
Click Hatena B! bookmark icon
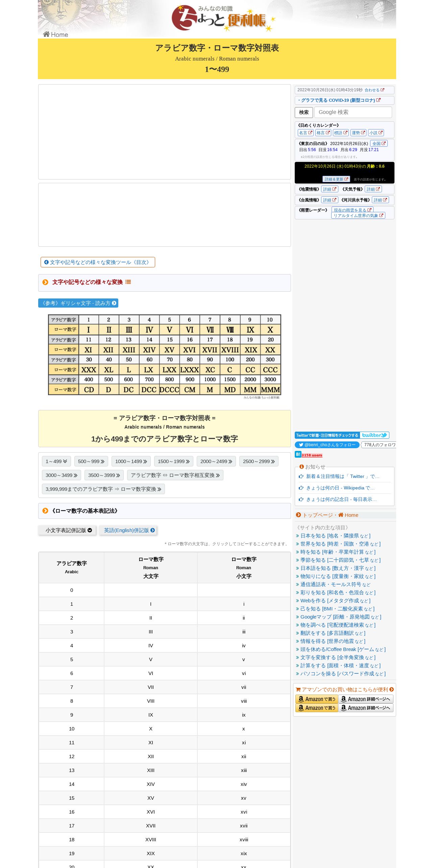point(298,455)
